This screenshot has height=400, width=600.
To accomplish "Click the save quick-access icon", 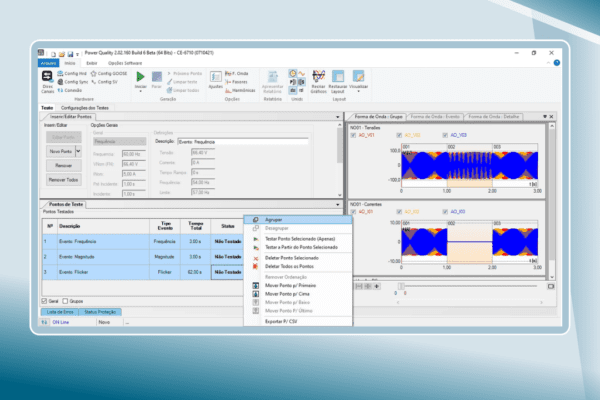I will pyautogui.click(x=70, y=54).
